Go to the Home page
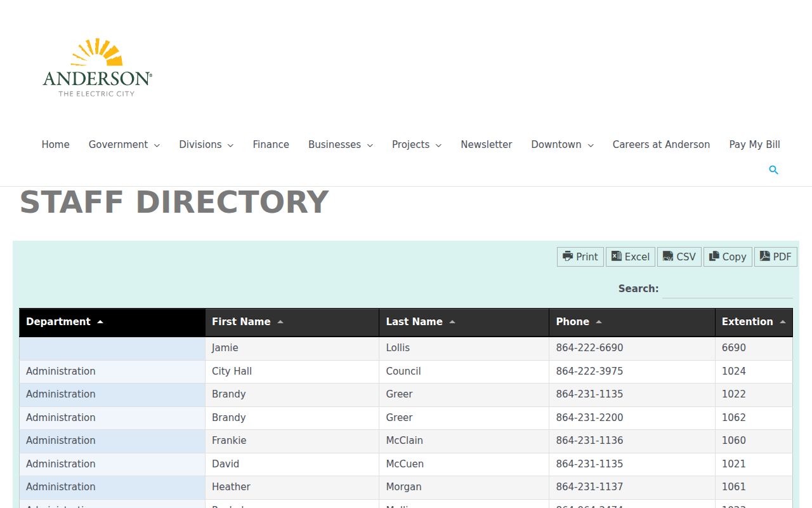The height and width of the screenshot is (508, 812). [56, 145]
